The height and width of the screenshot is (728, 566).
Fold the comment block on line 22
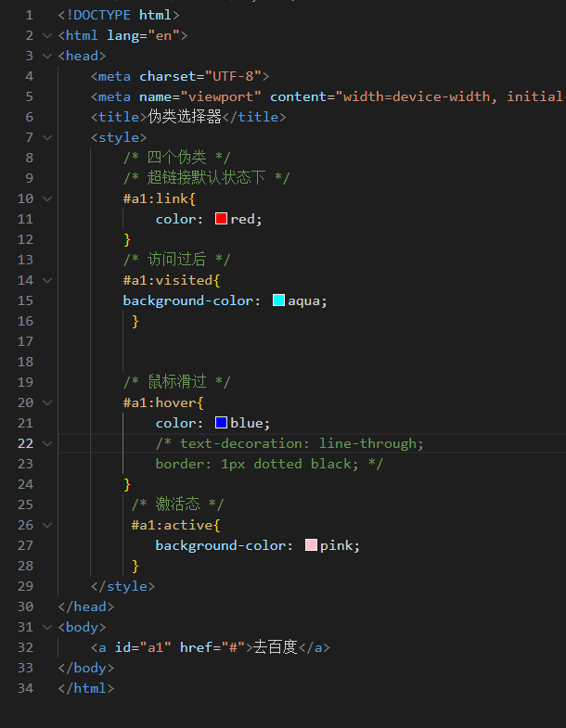point(47,444)
